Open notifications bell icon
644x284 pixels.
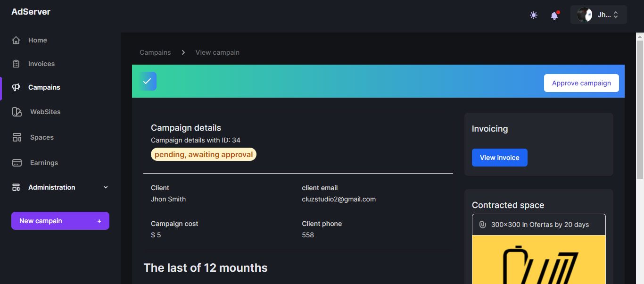coord(554,16)
